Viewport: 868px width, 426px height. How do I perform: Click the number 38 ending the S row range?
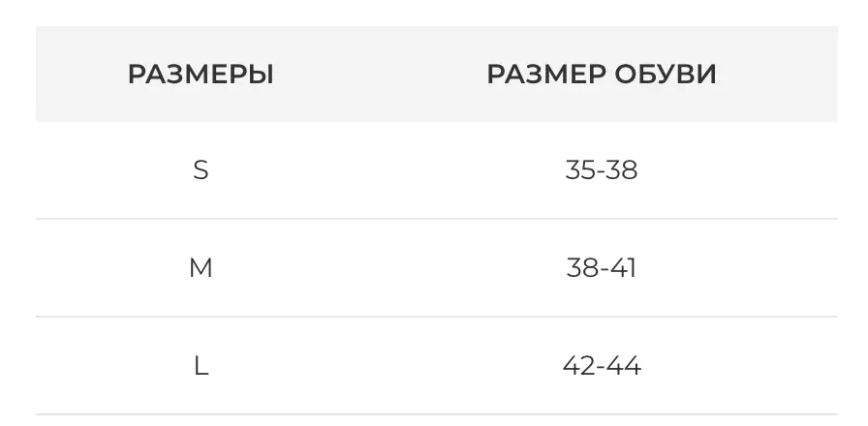[x=623, y=170]
